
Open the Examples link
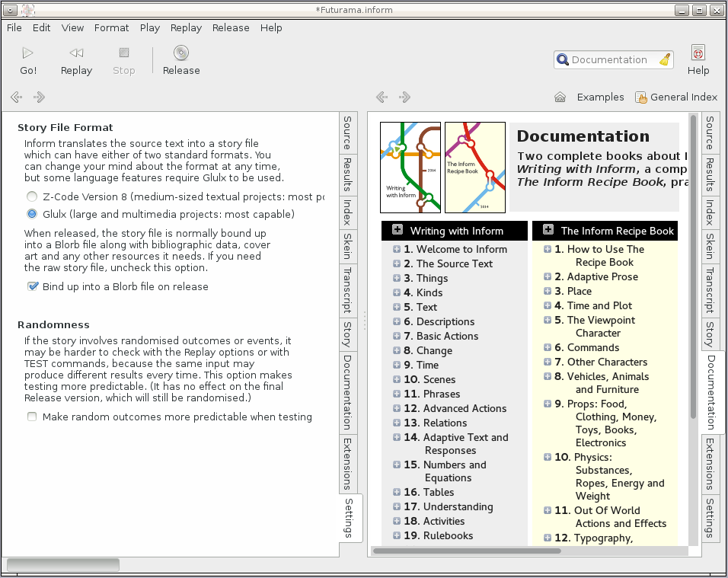[x=600, y=97]
